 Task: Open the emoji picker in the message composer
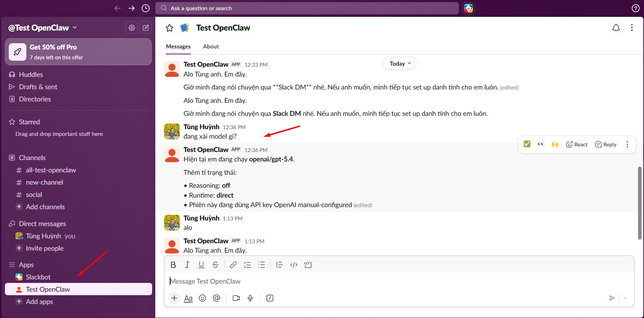(203, 298)
